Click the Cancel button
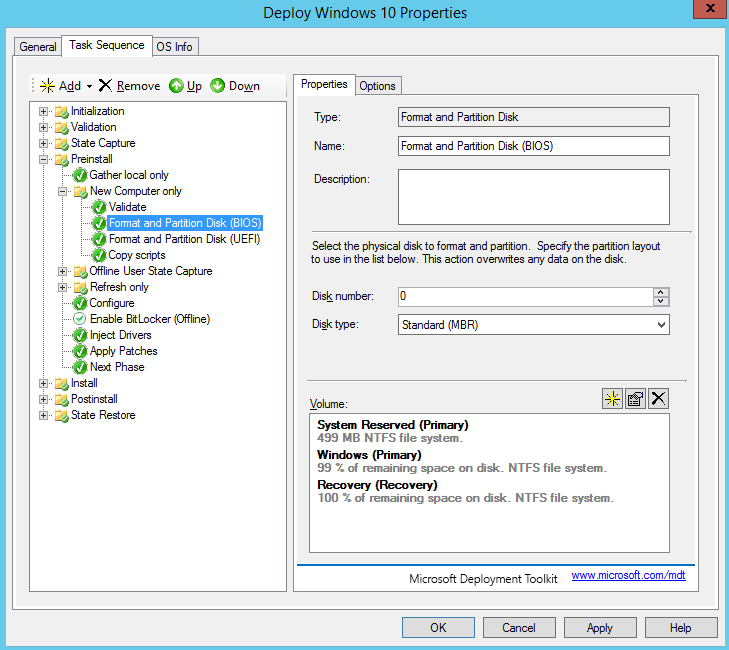The image size is (729, 650). [519, 628]
